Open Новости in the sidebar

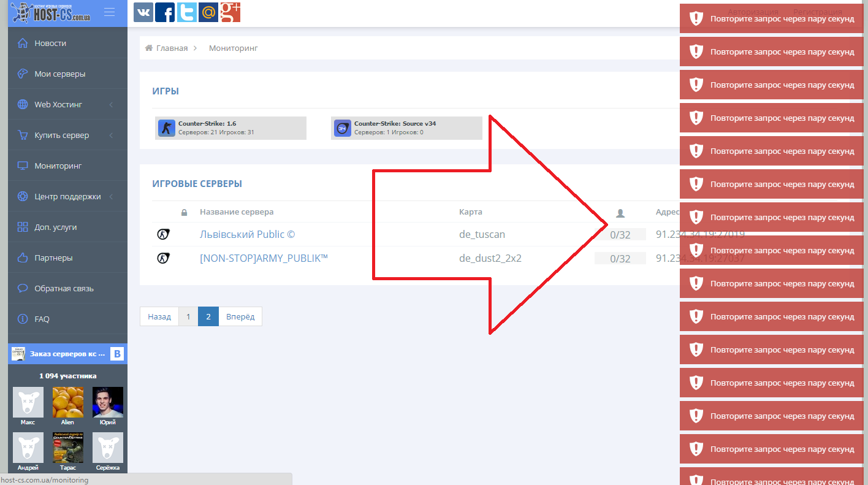(x=67, y=43)
